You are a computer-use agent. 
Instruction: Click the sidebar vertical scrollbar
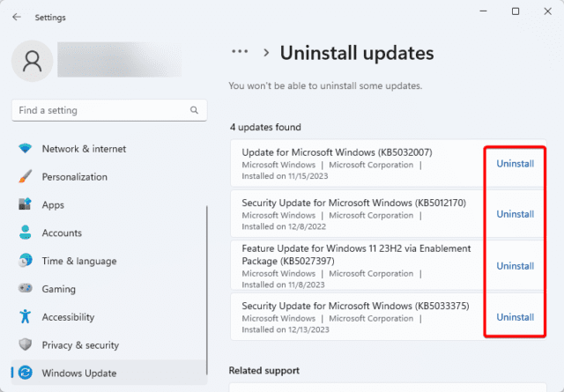coord(206,290)
